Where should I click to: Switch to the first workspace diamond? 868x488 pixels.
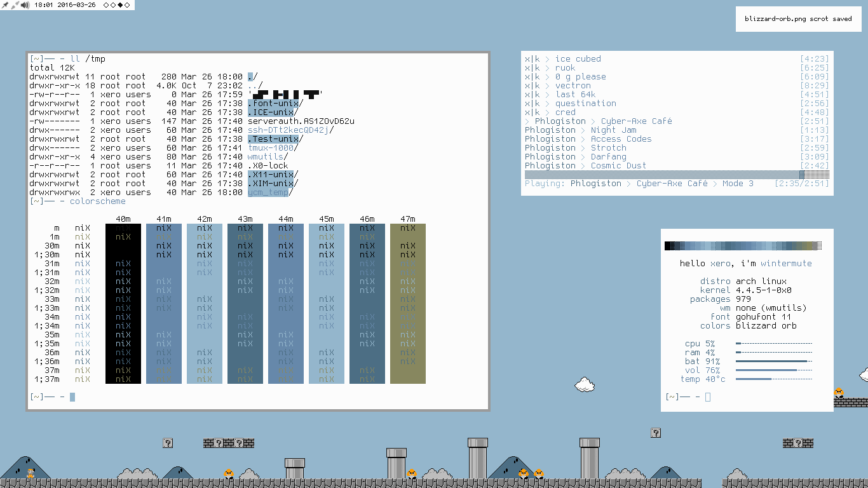coord(105,5)
